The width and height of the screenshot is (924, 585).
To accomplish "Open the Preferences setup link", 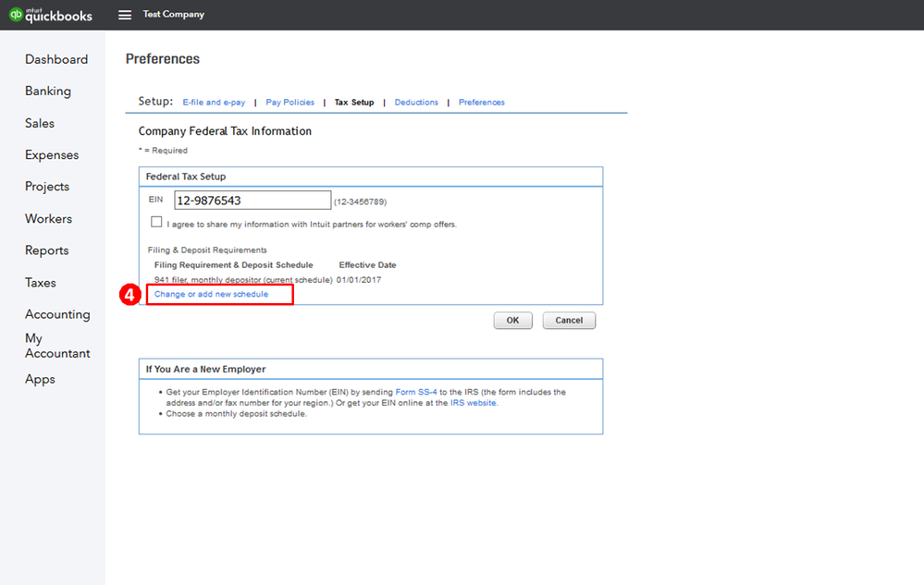I will [482, 103].
